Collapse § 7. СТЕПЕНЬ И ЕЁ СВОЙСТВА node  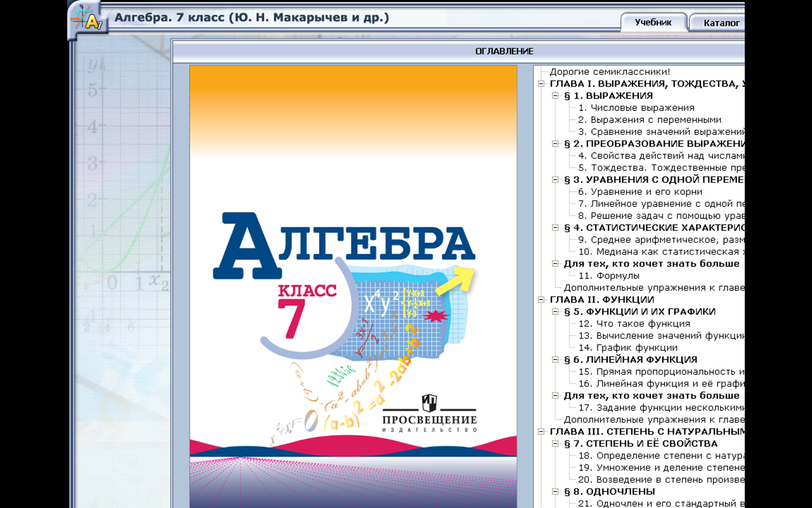(555, 444)
